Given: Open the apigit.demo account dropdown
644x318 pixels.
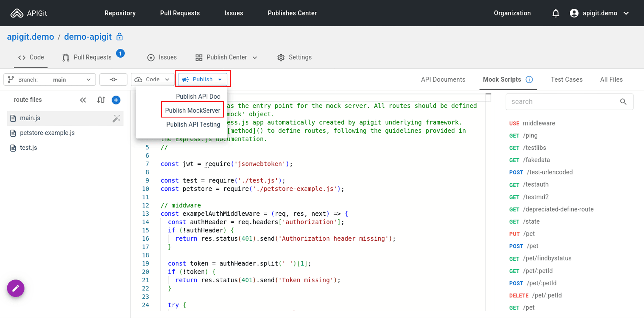Looking at the screenshot, I should point(600,13).
